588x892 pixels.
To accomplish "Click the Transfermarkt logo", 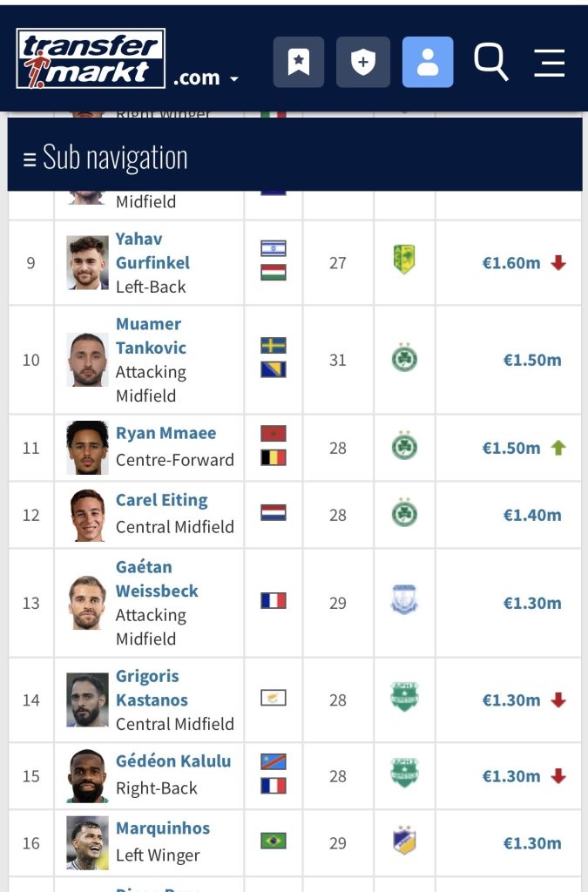I will click(x=91, y=59).
